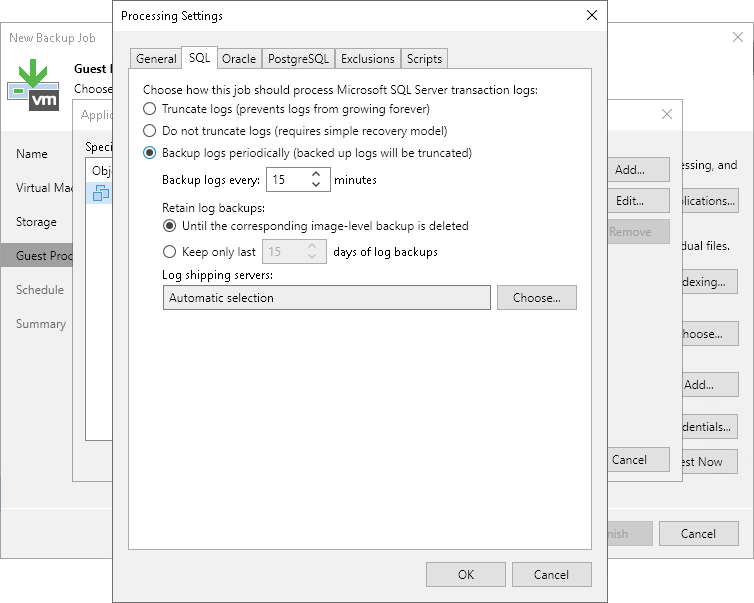Go to the Name wizard step
Viewport: 754px width, 603px height.
click(32, 154)
